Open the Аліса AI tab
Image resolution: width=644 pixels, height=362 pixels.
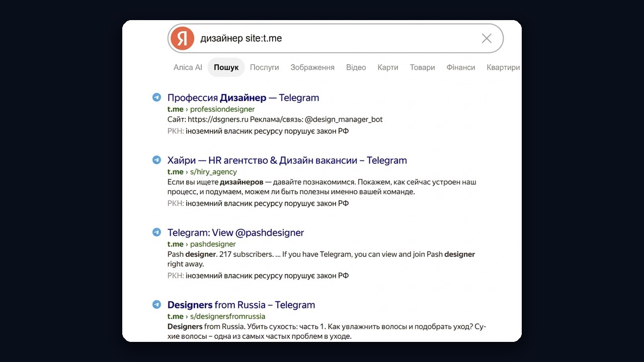(188, 67)
